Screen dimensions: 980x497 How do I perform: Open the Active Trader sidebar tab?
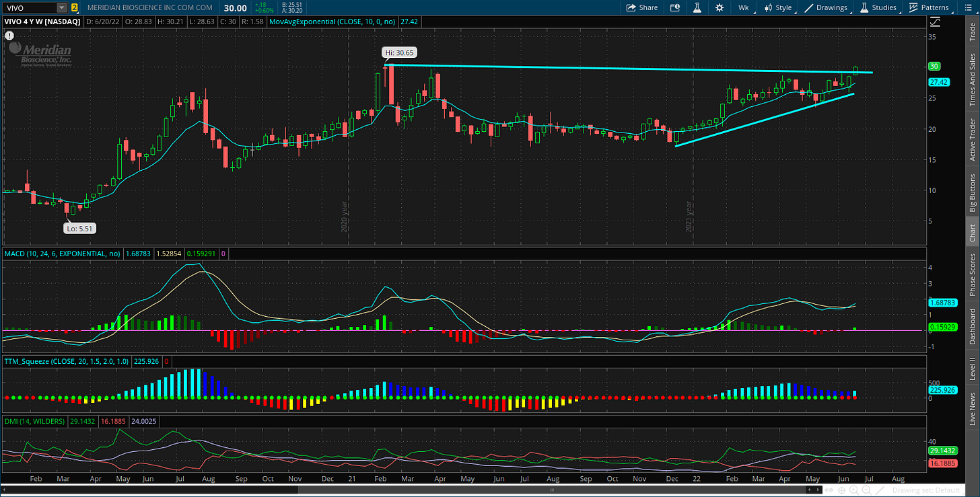point(972,139)
